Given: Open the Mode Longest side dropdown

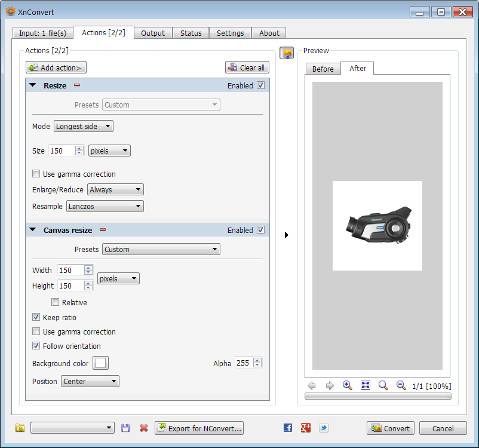Looking at the screenshot, I should point(84,126).
